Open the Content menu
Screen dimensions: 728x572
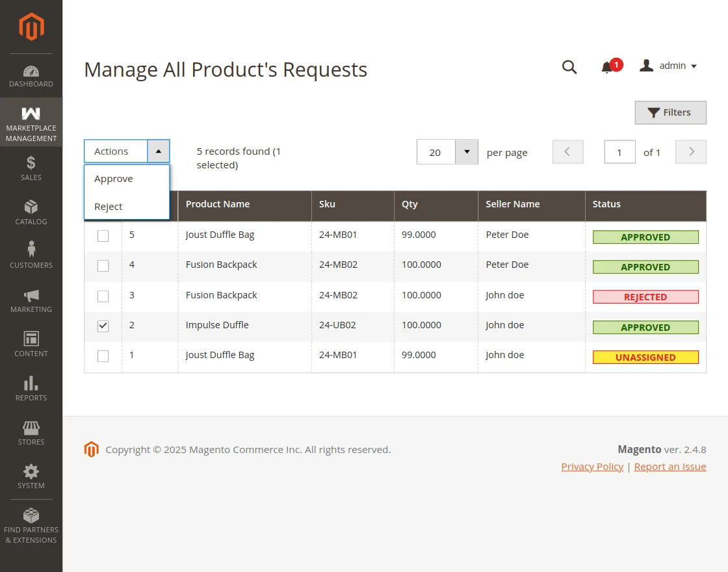click(x=31, y=344)
